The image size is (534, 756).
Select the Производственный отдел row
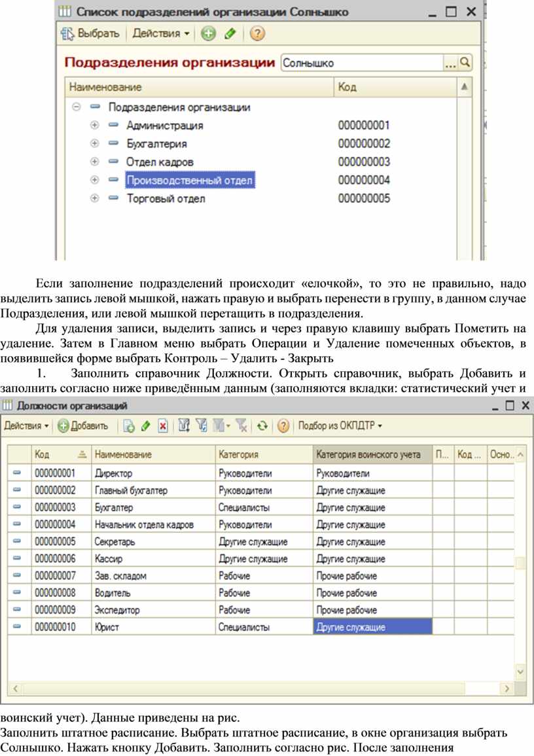click(x=260, y=180)
